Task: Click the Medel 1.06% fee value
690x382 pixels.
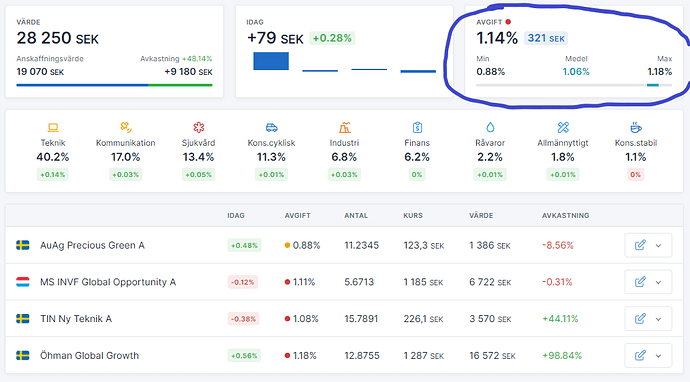Action: pos(576,72)
